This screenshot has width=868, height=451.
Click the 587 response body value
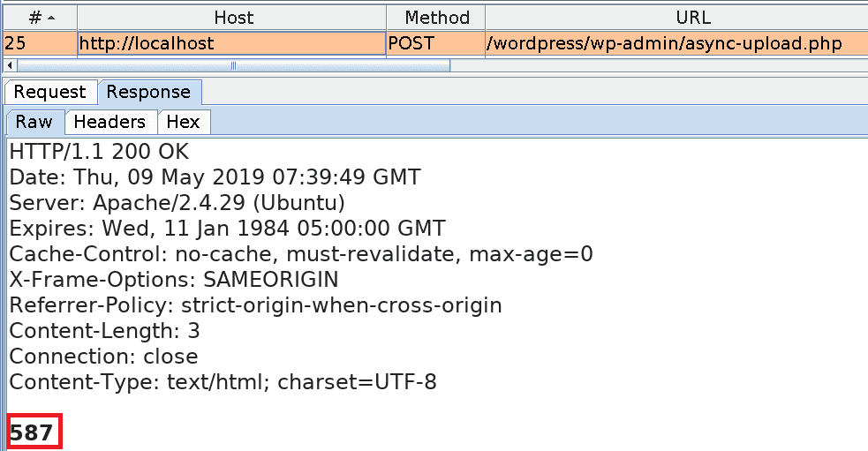click(32, 432)
